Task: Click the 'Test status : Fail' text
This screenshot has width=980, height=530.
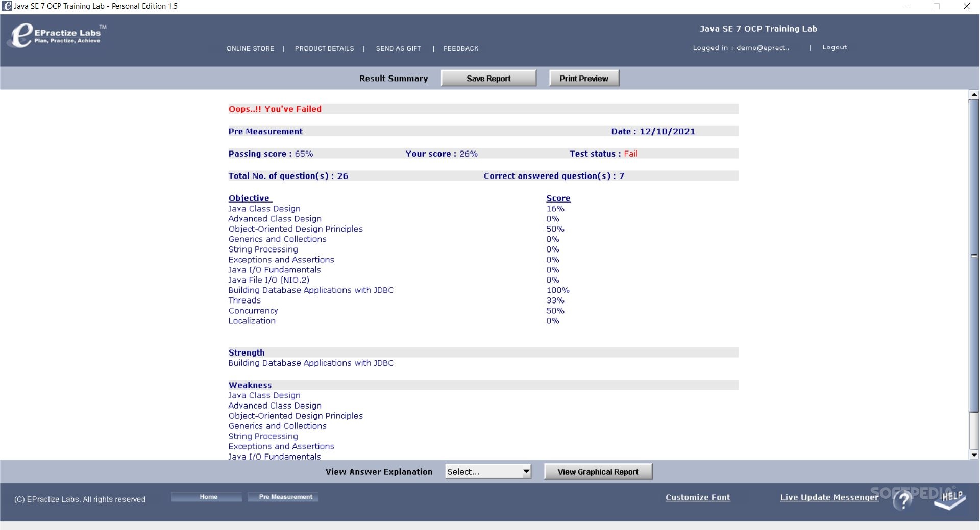Action: 603,154
